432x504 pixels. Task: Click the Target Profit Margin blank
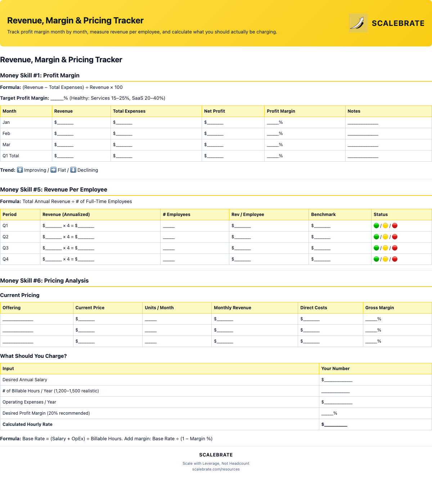(x=57, y=98)
